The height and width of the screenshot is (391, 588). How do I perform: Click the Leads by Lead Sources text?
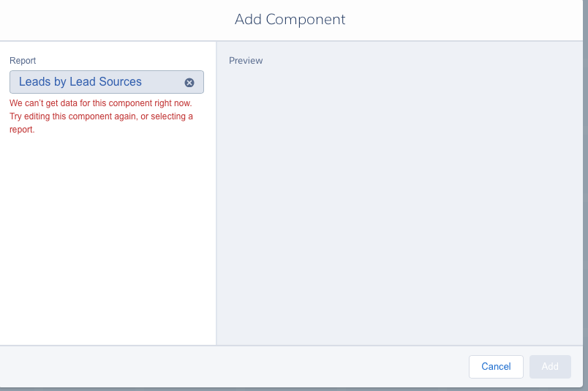tap(80, 82)
